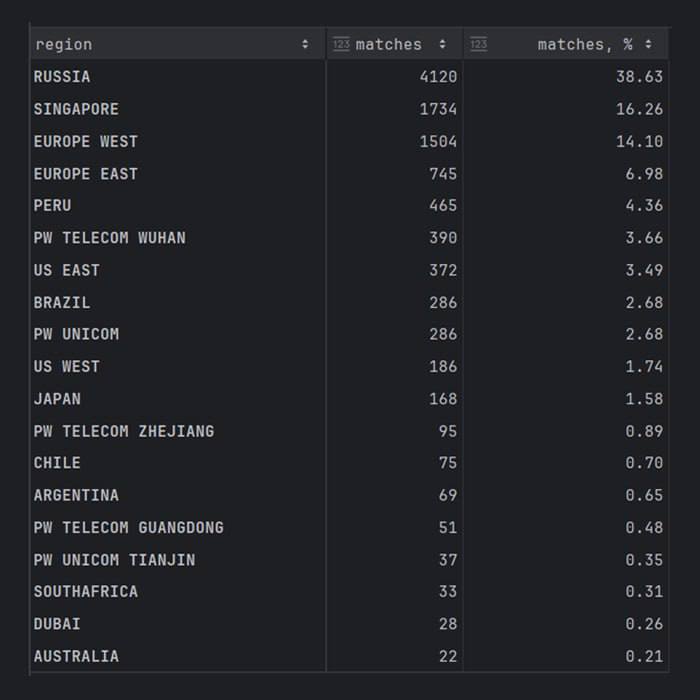The image size is (700, 700).
Task: Click the 745 matches value
Action: (x=442, y=174)
